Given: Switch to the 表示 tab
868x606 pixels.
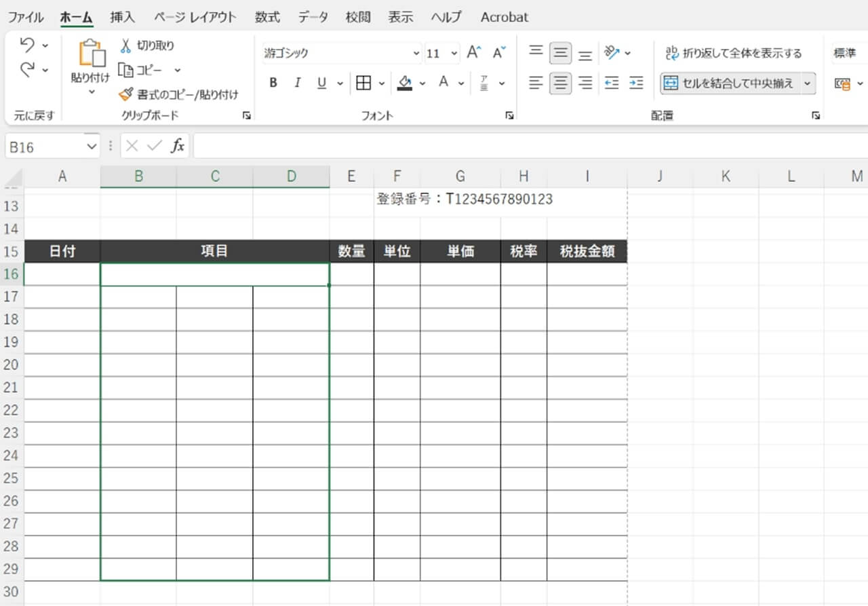Looking at the screenshot, I should 401,17.
